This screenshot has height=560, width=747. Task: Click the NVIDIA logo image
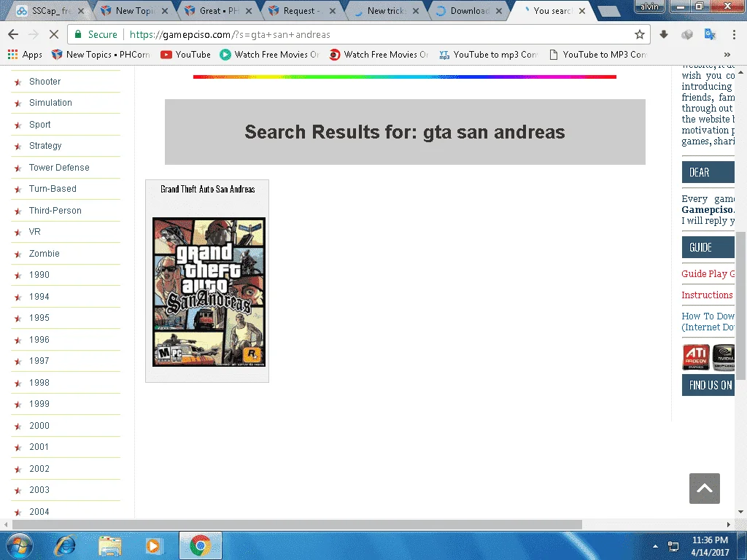coord(723,357)
